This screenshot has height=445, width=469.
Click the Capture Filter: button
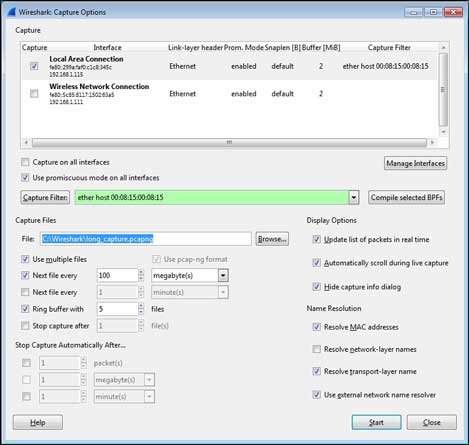pyautogui.click(x=45, y=197)
